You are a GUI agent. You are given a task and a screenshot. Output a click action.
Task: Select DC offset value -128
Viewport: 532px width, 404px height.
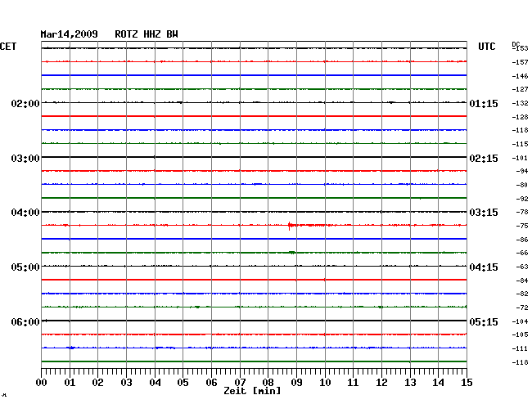click(x=520, y=117)
